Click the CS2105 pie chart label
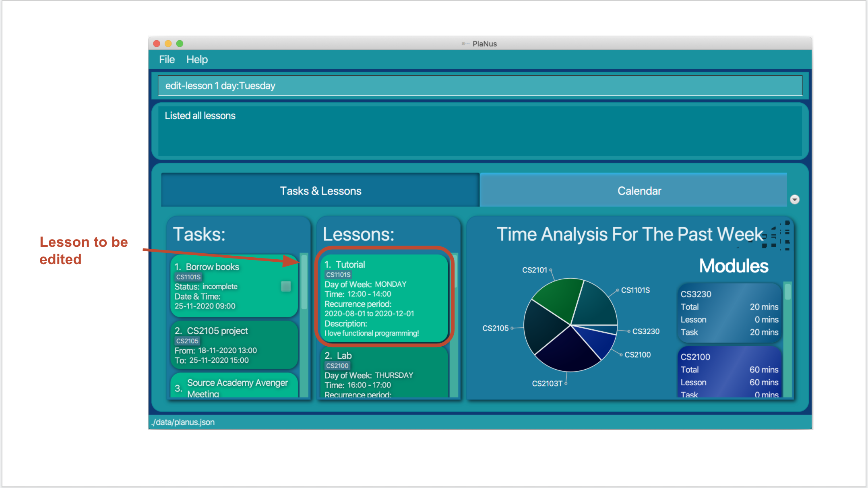This screenshot has width=868, height=488. [496, 328]
